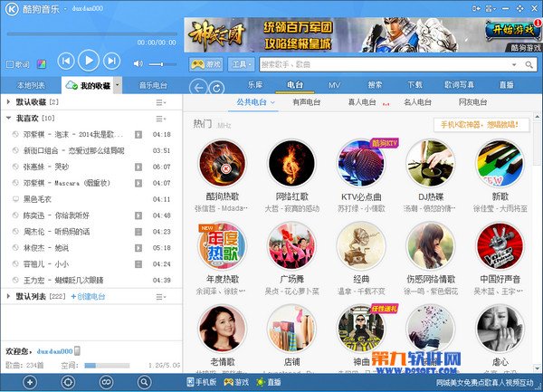The width and height of the screenshot is (543, 392).
Task: Open the 下载 tab
Action: click(x=414, y=85)
